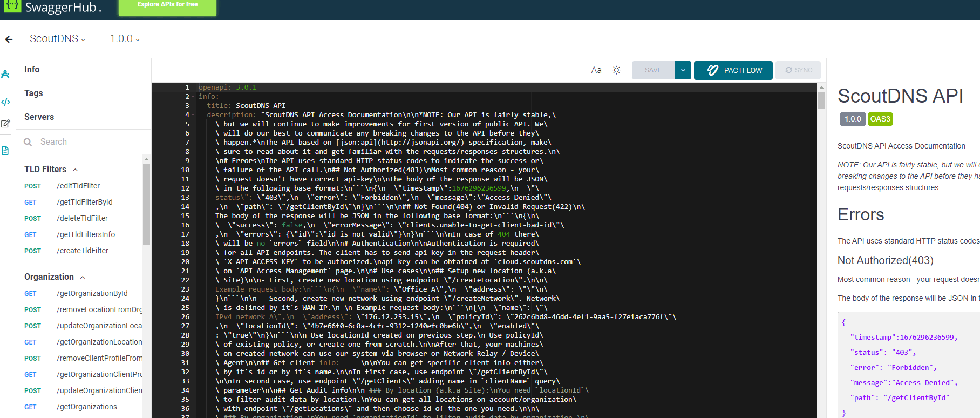Screen dimensions: 980x418
Task: Click the PACTFLOW button
Action: point(733,70)
